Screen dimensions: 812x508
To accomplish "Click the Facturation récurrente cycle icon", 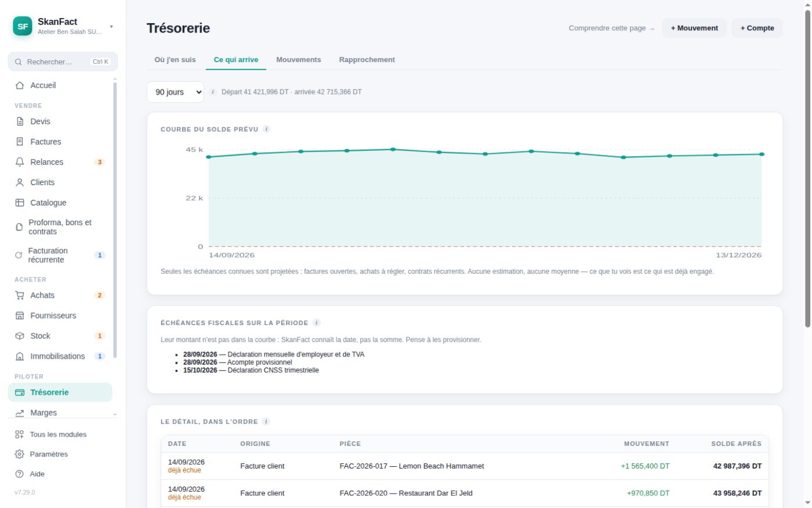I will (19, 255).
